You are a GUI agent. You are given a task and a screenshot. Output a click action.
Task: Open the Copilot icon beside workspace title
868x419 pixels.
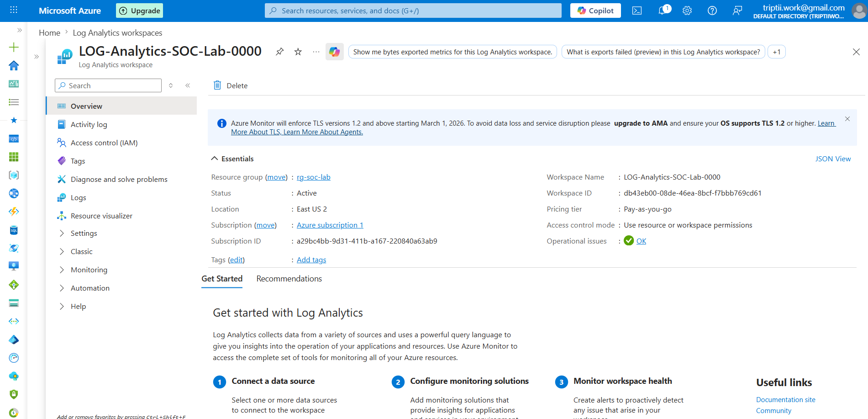[335, 52]
